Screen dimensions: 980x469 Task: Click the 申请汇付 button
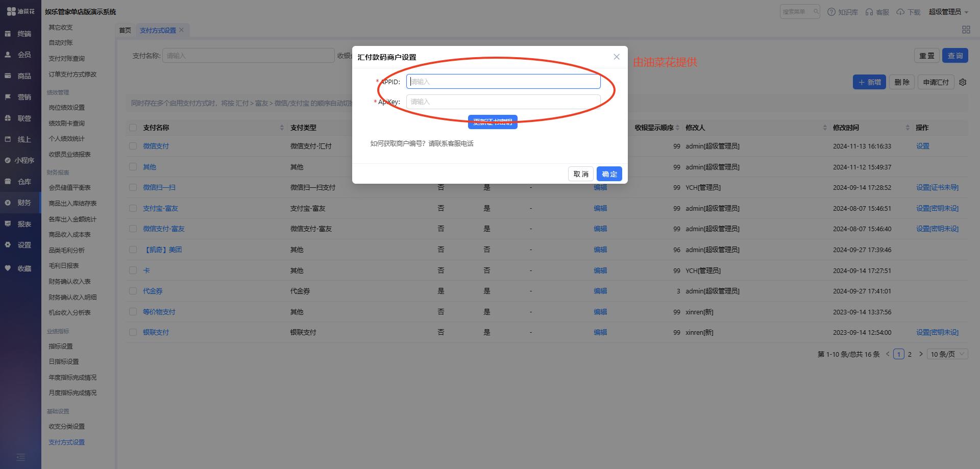click(936, 82)
